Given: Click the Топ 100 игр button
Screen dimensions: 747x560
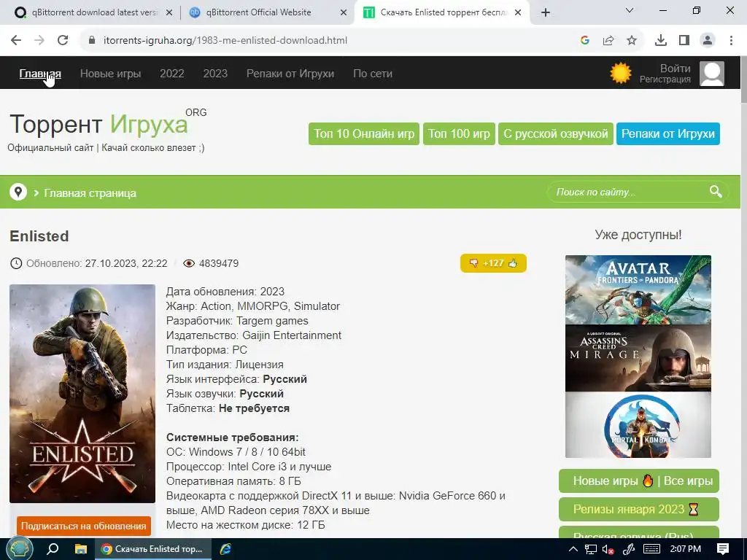Looking at the screenshot, I should pyautogui.click(x=459, y=134).
